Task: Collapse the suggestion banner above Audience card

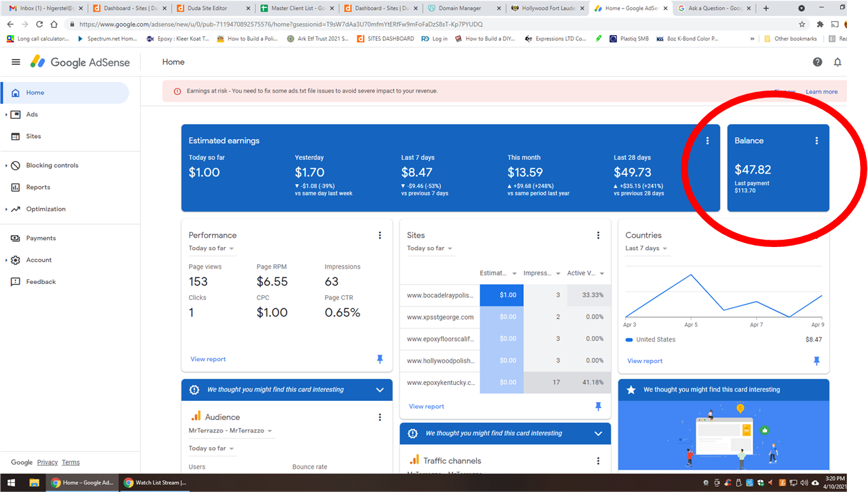Action: (380, 390)
